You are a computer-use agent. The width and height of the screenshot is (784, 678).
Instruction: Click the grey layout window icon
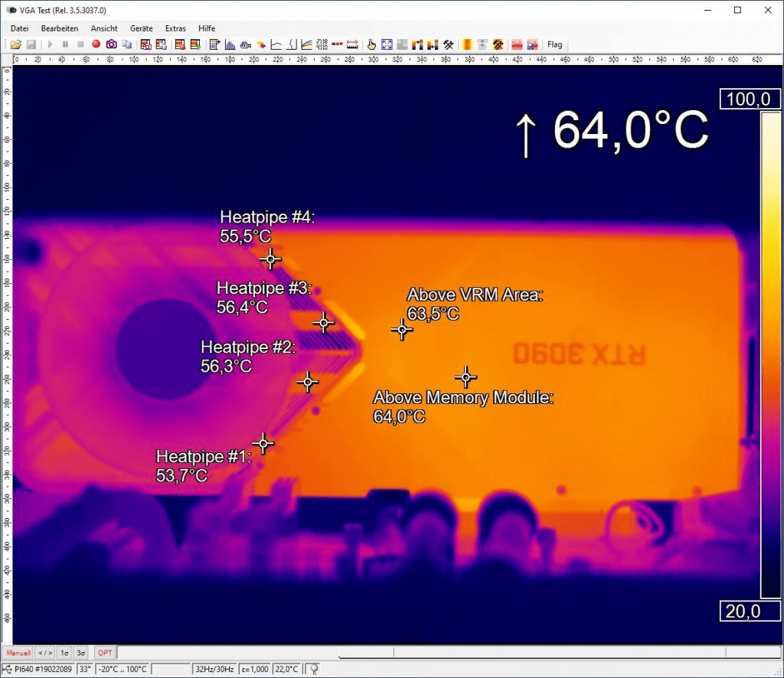coord(482,44)
